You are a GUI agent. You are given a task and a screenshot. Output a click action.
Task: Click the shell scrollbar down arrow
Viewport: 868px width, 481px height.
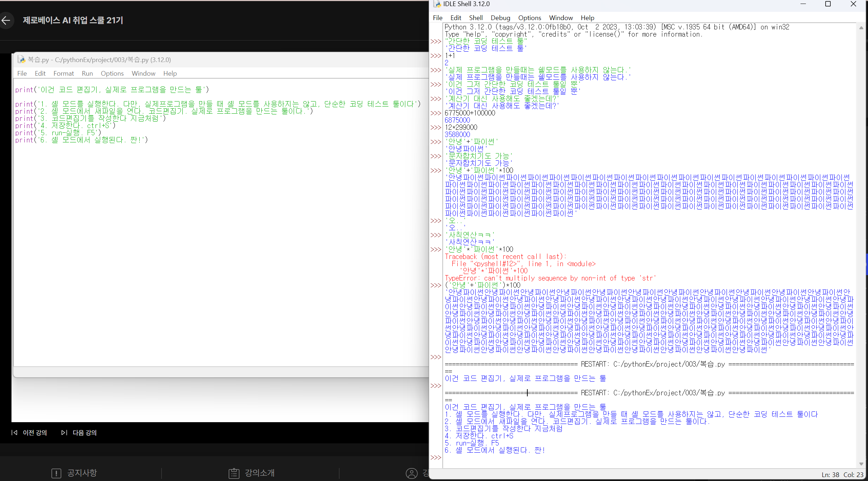861,464
